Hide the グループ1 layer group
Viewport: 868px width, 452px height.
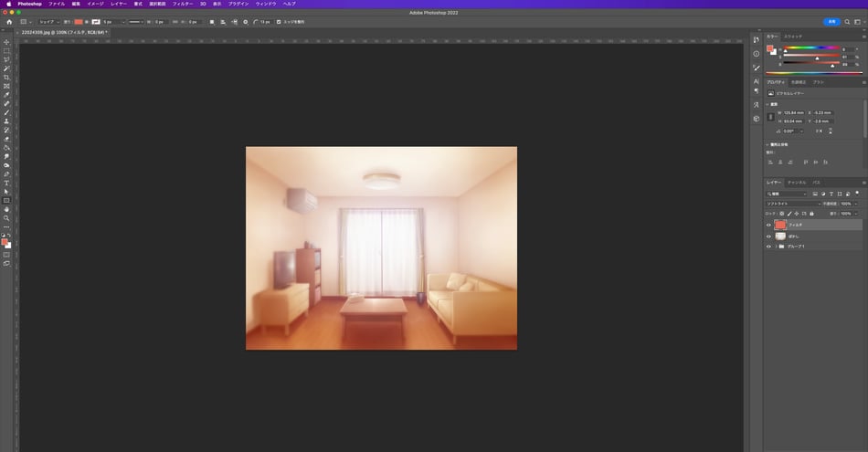coord(768,247)
